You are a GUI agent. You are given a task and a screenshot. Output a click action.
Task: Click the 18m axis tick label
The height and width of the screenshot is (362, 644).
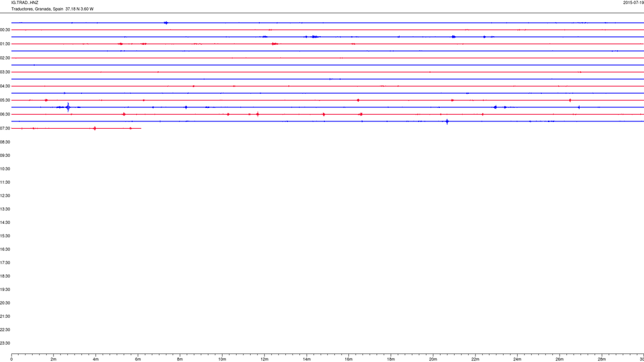(x=391, y=359)
